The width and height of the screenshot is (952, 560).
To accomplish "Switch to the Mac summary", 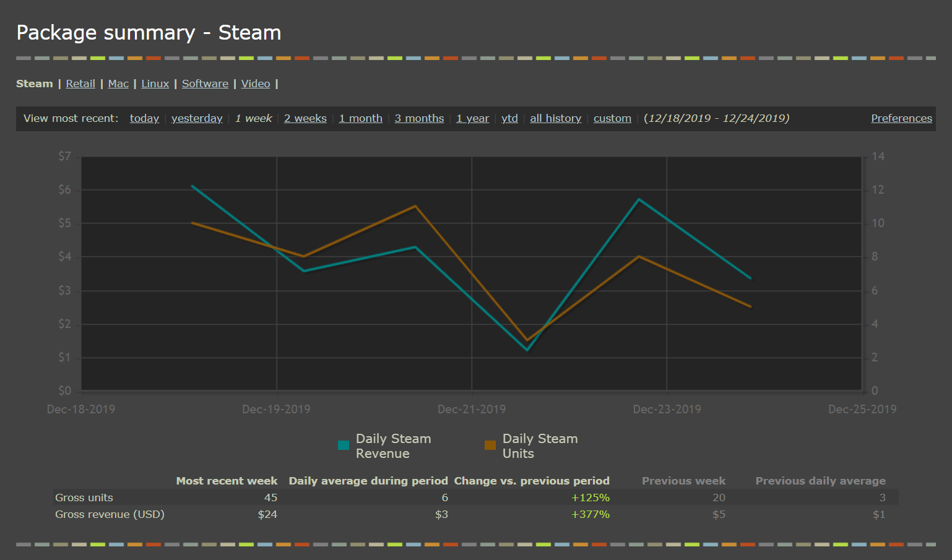I will pyautogui.click(x=118, y=84).
